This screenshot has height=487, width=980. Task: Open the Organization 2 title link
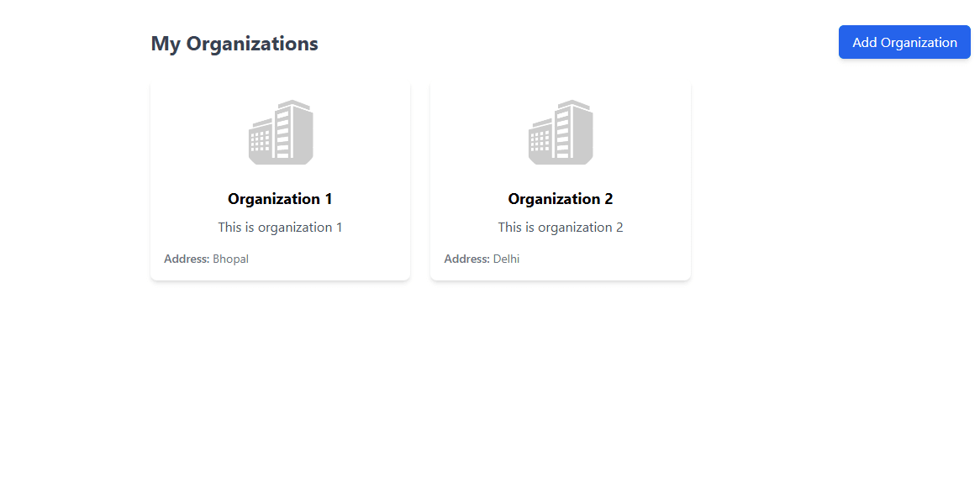(561, 199)
